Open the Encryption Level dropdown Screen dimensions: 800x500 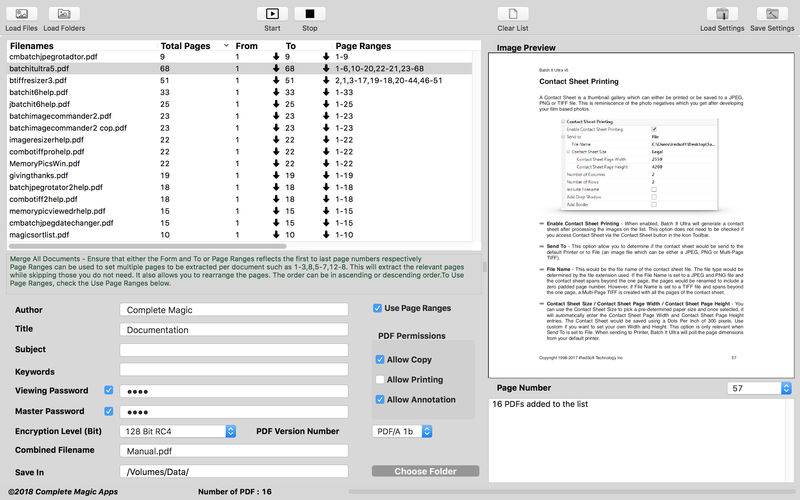[x=178, y=431]
